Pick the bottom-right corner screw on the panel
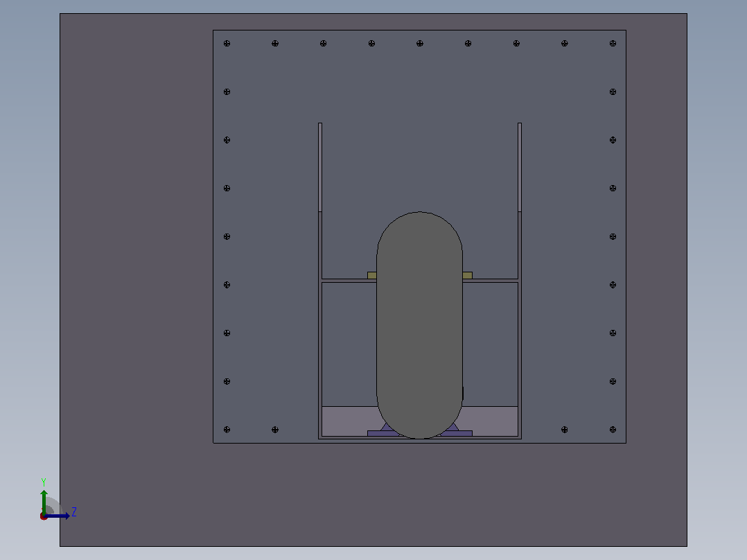Viewport: 747px width, 560px height. point(613,430)
